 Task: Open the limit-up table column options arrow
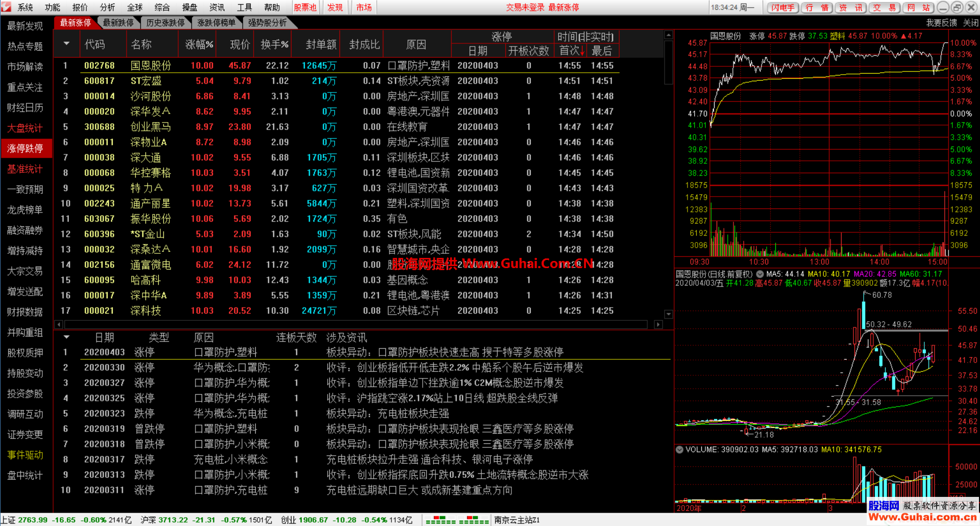coord(66,44)
